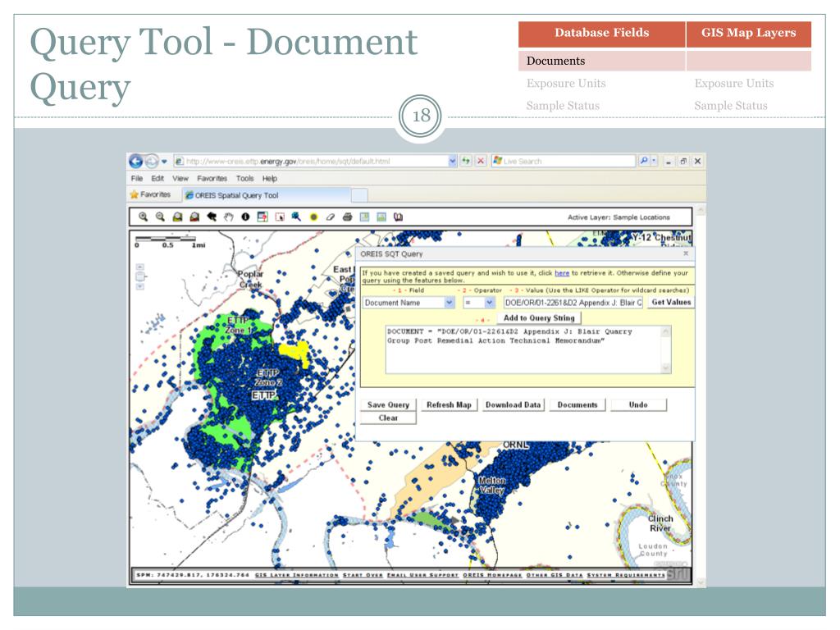840x630 pixels.
Task: Click the browser Forward arrow button
Action: (x=152, y=161)
